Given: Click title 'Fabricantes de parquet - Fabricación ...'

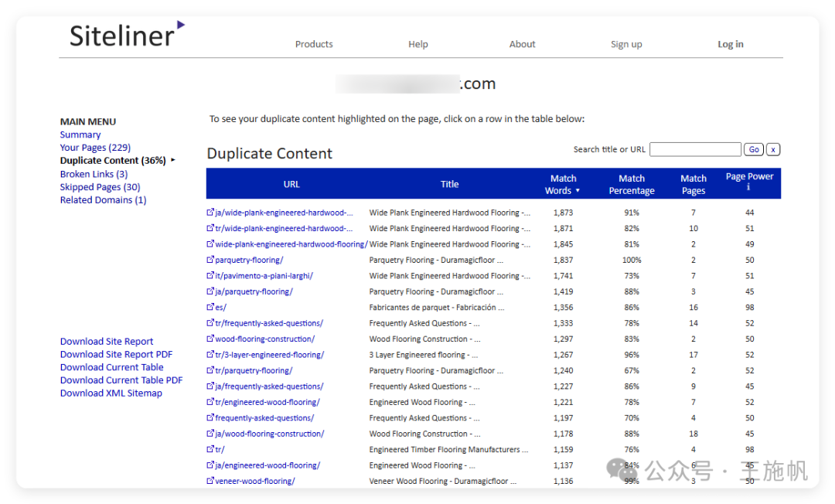Looking at the screenshot, I should click(x=437, y=307).
